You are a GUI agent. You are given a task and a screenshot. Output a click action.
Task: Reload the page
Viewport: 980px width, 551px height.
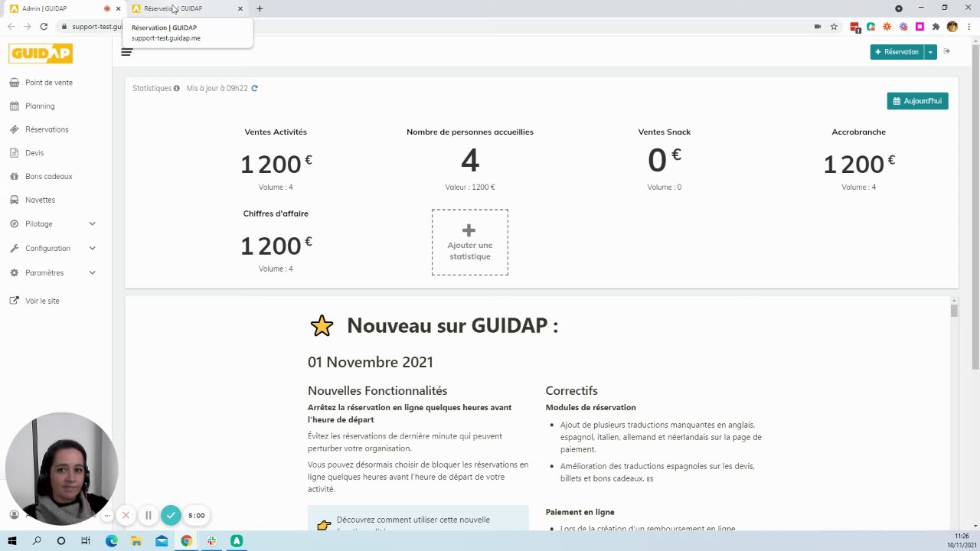pos(44,26)
